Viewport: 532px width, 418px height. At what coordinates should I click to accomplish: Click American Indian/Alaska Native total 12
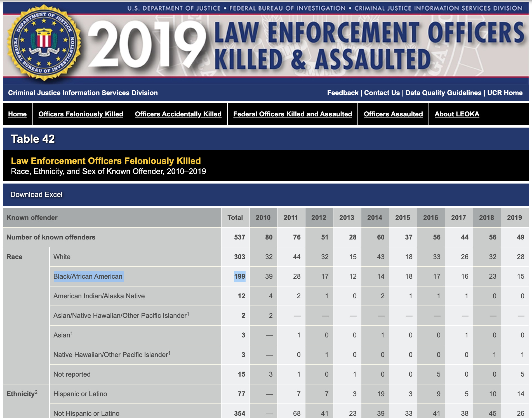pyautogui.click(x=241, y=296)
